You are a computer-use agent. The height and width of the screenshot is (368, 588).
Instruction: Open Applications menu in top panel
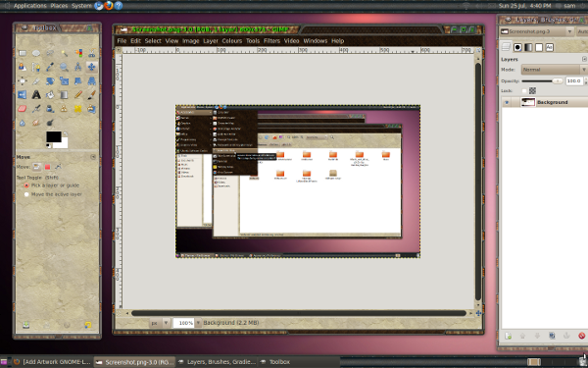(x=29, y=6)
